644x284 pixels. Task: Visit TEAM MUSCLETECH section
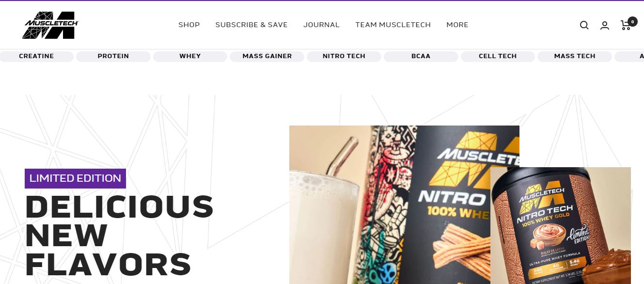[x=393, y=25]
